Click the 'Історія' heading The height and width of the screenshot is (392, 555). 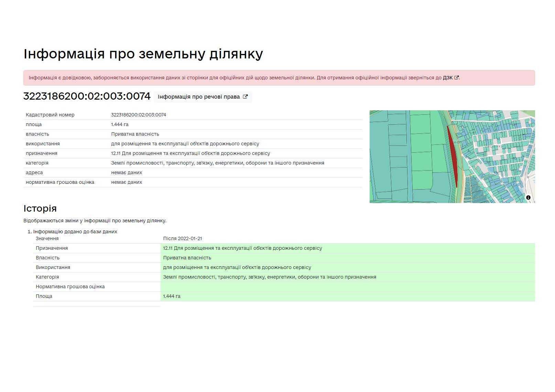[40, 209]
